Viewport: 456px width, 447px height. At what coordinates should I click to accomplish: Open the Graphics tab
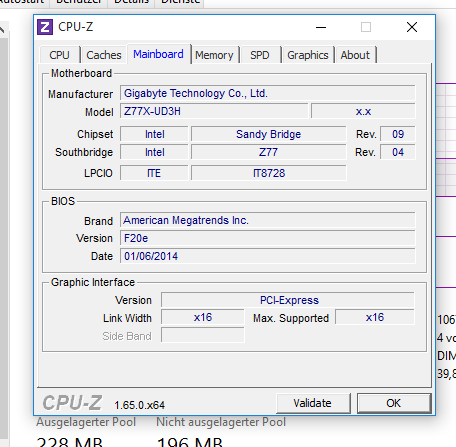[x=308, y=55]
